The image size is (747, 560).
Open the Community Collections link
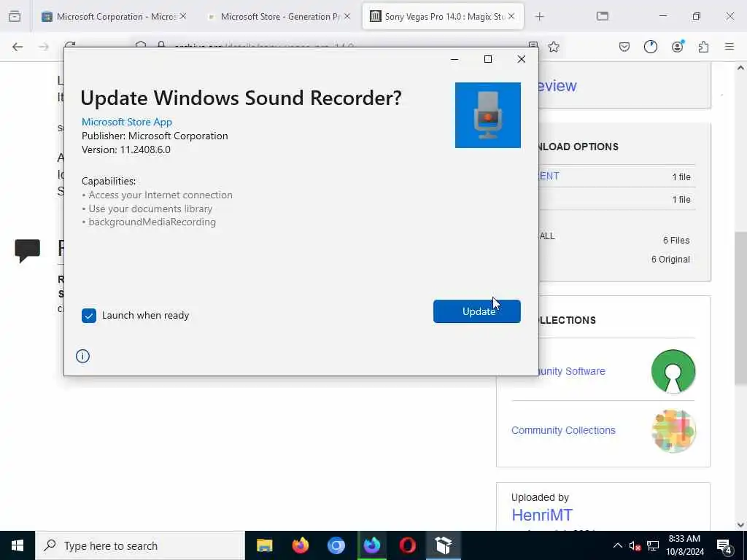[x=563, y=430]
